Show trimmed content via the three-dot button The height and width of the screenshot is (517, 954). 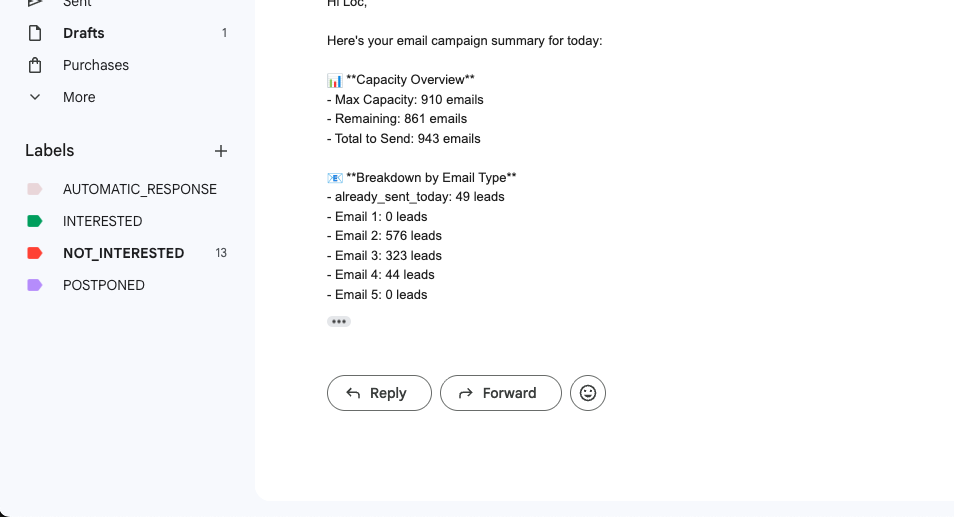pos(339,321)
